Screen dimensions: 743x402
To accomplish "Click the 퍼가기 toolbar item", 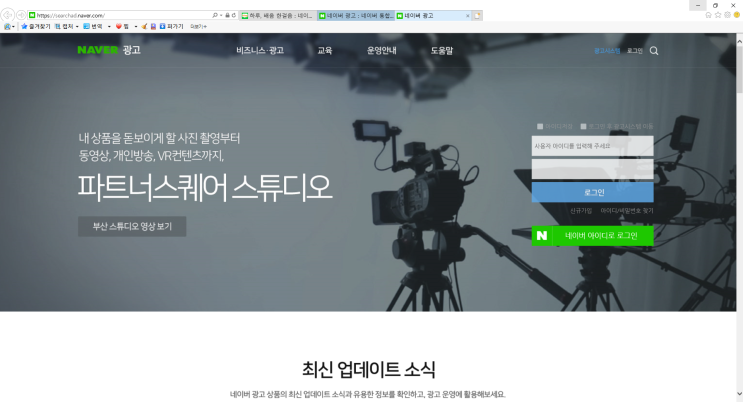I will (172, 27).
